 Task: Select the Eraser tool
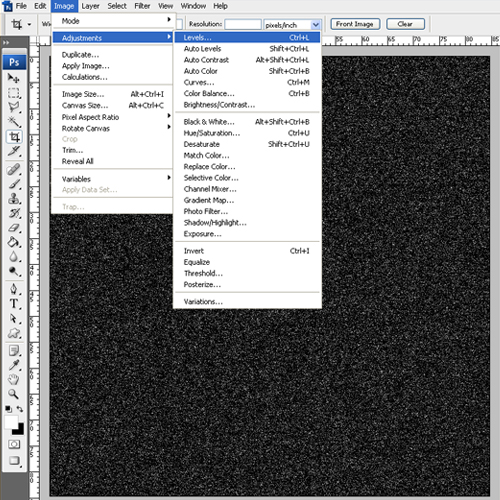point(14,228)
